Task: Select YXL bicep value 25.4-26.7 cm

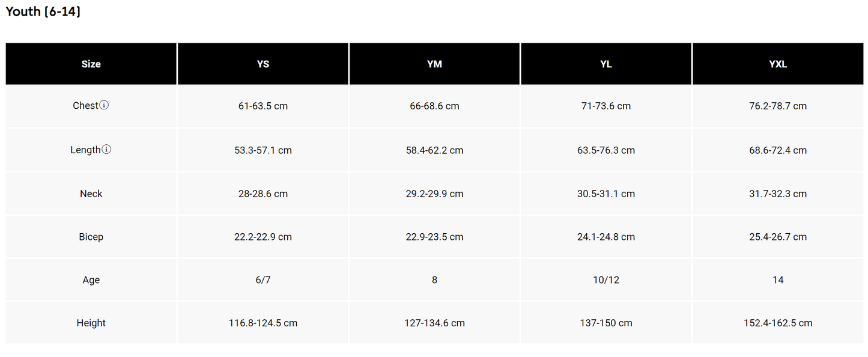Action: [778, 237]
